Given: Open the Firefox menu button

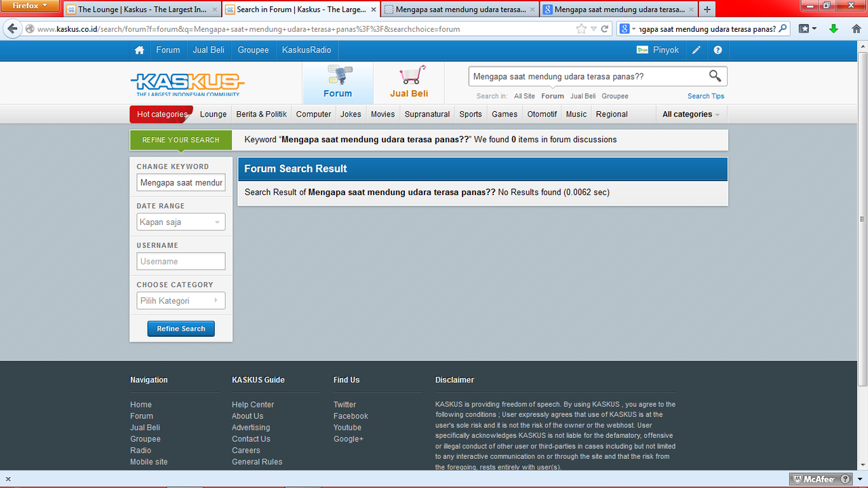Looking at the screenshot, I should point(31,6).
